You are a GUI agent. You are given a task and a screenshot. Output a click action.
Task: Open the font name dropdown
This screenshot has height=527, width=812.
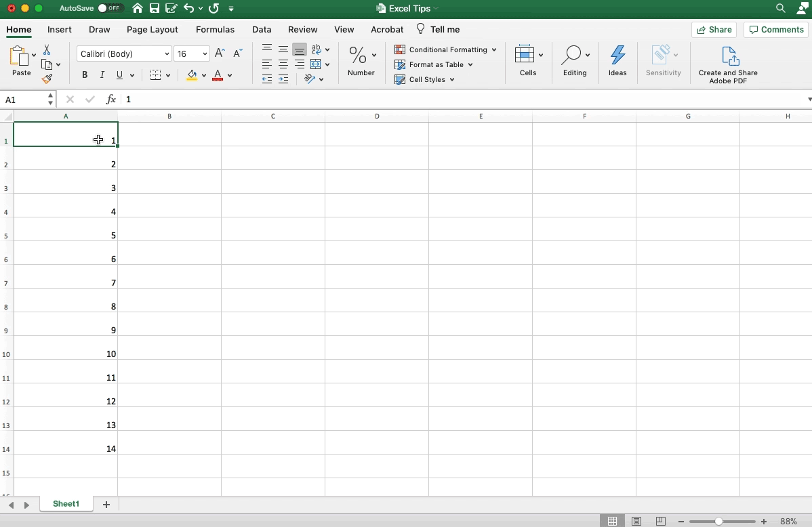(167, 54)
